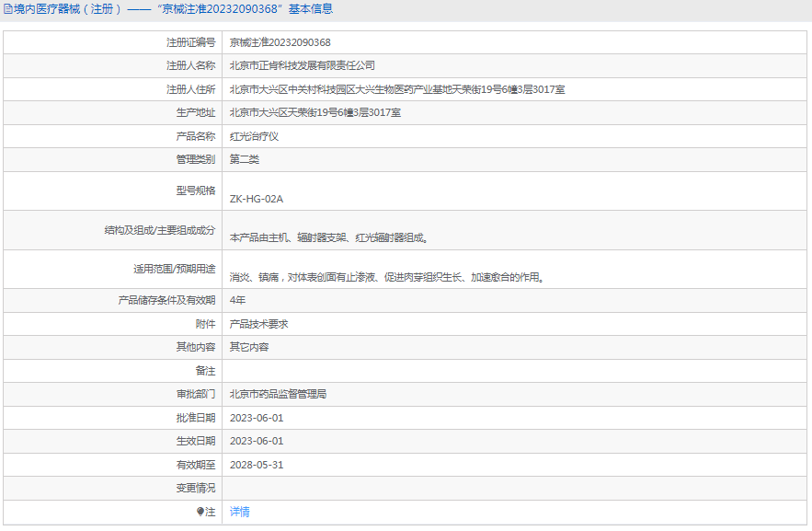This screenshot has width=812, height=531.
Task: Select the company name 北京市正肯科技发展有限责任公司
Action: tap(303, 65)
